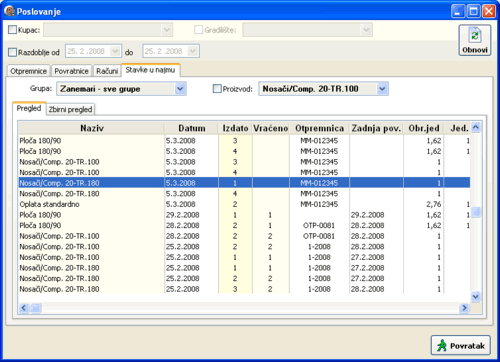Open the Zbirni pregled tab
This screenshot has height=362, width=500.
(x=70, y=109)
